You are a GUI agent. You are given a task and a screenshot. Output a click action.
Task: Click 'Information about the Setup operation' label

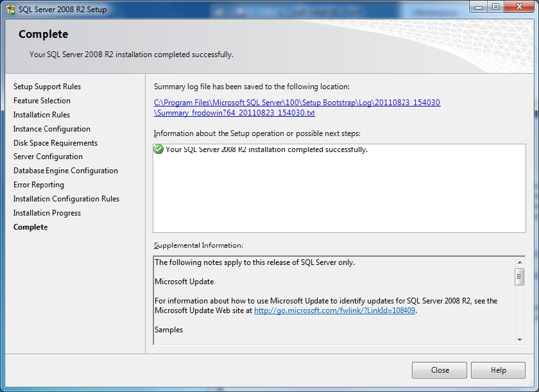point(257,133)
